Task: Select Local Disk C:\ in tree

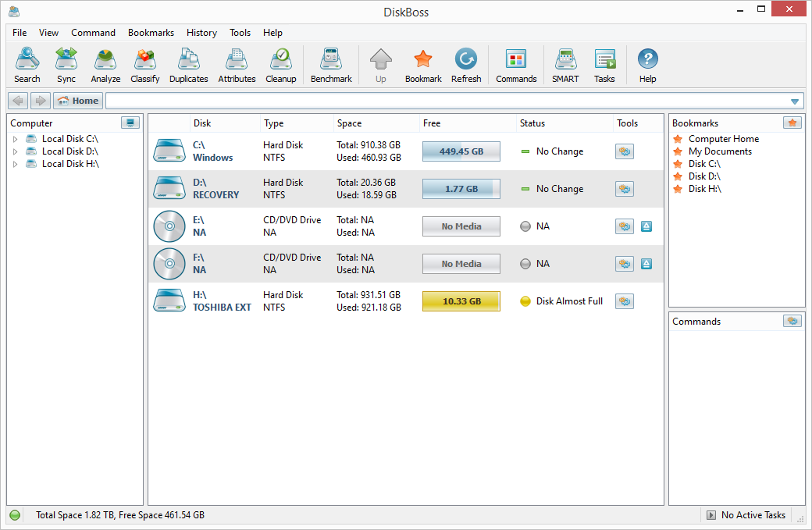Action: coord(70,139)
